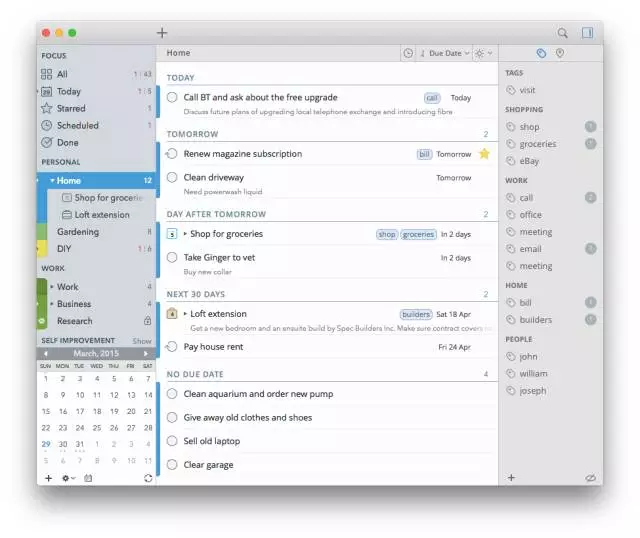Open the Scheduled focus item
Screen dimensions: 640x538
point(78,125)
